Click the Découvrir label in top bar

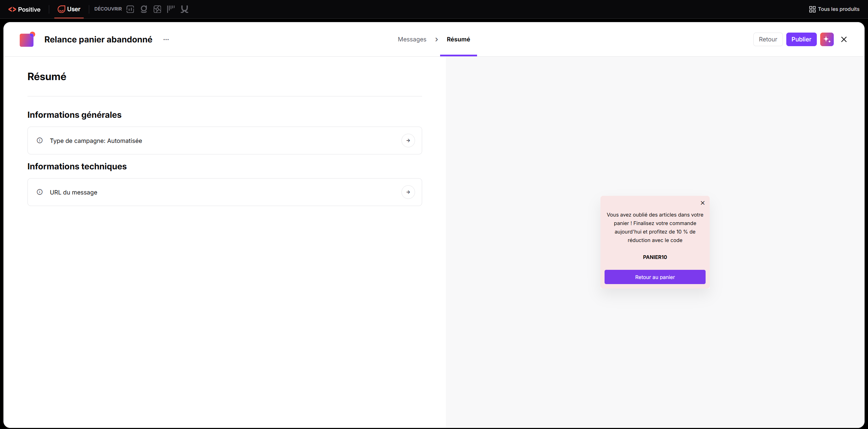(x=108, y=9)
